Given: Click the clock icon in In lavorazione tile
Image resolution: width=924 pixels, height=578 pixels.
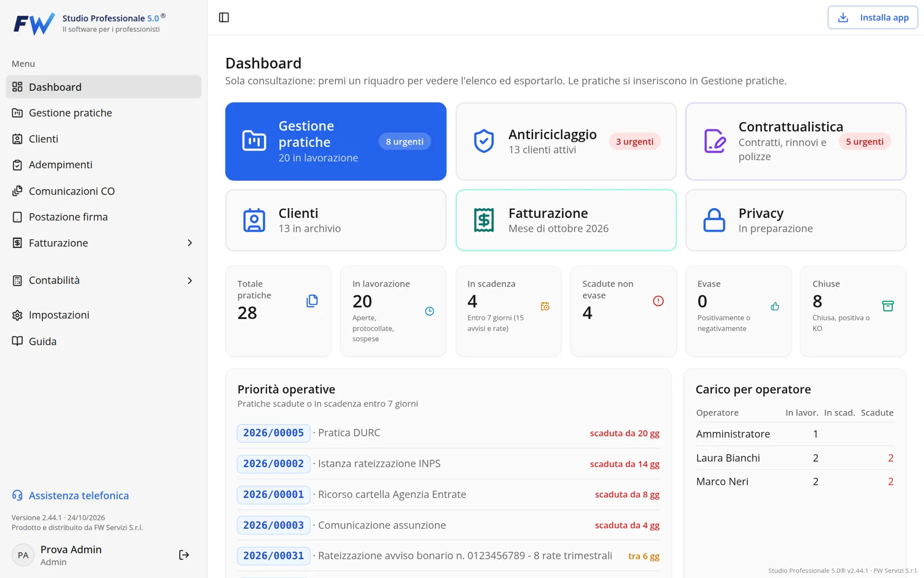Looking at the screenshot, I should pos(430,312).
